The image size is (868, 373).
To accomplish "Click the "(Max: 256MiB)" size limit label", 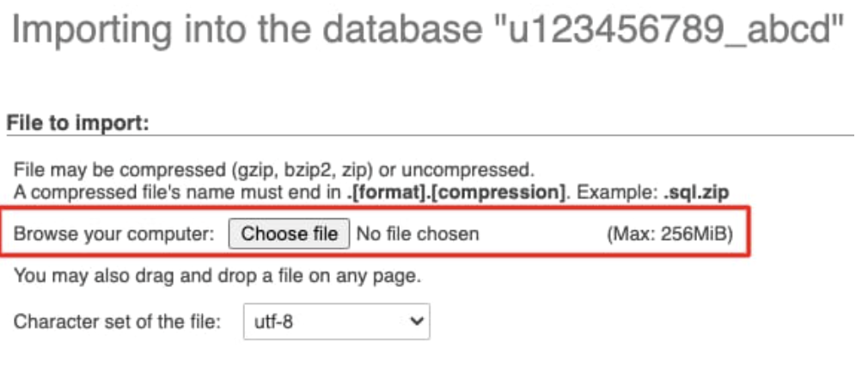I will click(x=669, y=234).
